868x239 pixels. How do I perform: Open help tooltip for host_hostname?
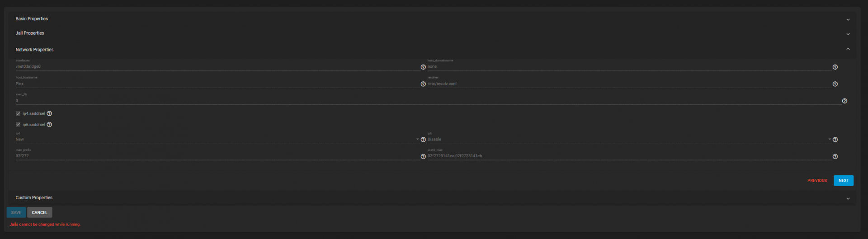pyautogui.click(x=423, y=84)
